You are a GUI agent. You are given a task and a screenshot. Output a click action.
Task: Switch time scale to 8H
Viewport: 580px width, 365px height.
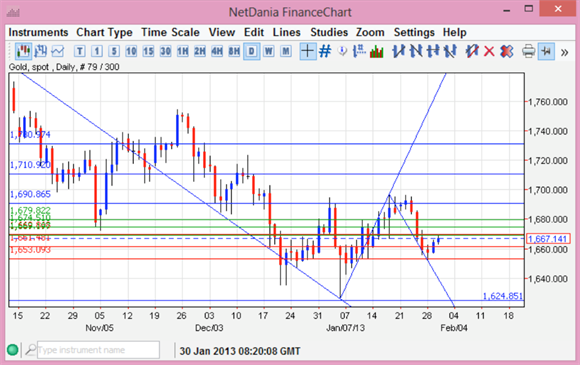pyautogui.click(x=234, y=51)
